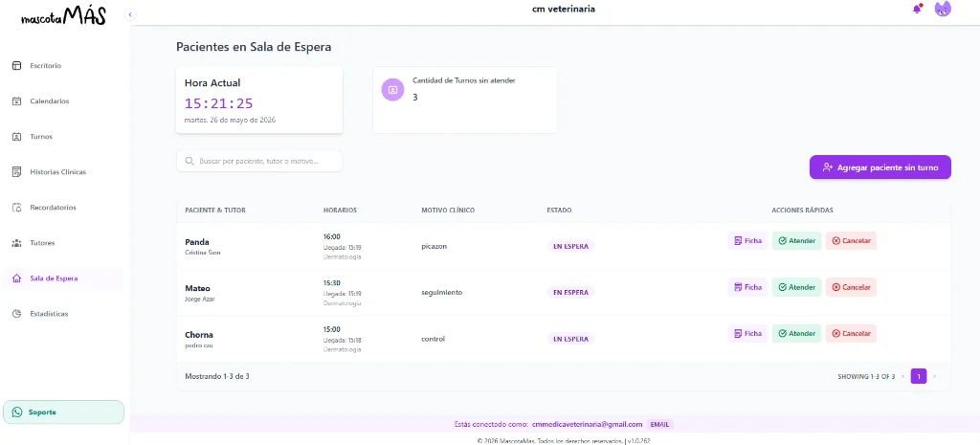The width and height of the screenshot is (980, 445).
Task: Click Agregar paciente sin turno
Action: pyautogui.click(x=880, y=167)
